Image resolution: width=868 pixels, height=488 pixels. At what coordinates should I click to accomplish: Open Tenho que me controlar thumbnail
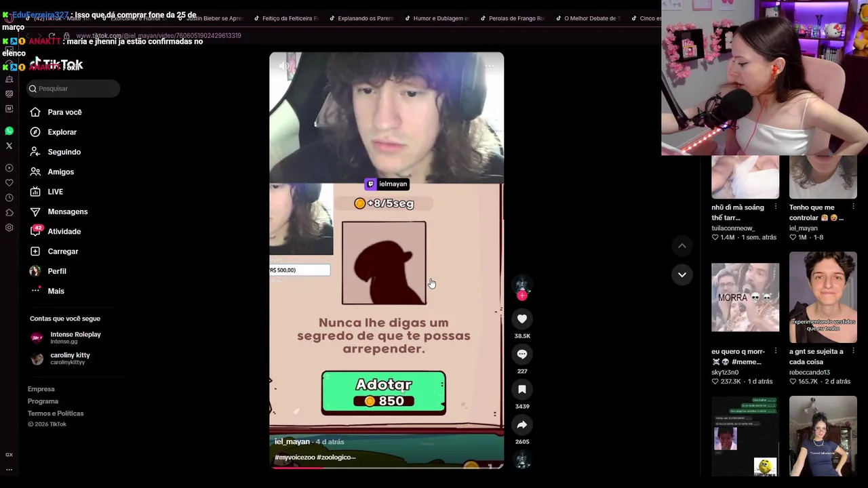823,177
